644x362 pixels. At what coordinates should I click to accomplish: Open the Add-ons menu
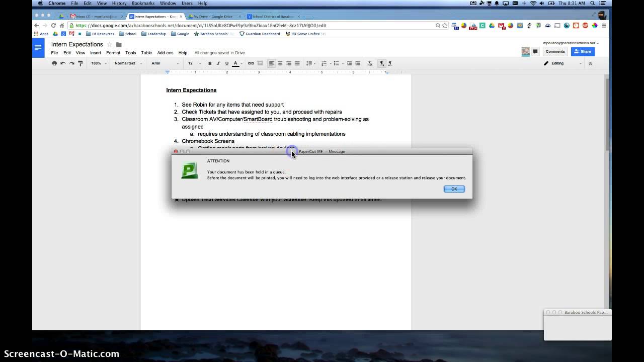(165, 53)
